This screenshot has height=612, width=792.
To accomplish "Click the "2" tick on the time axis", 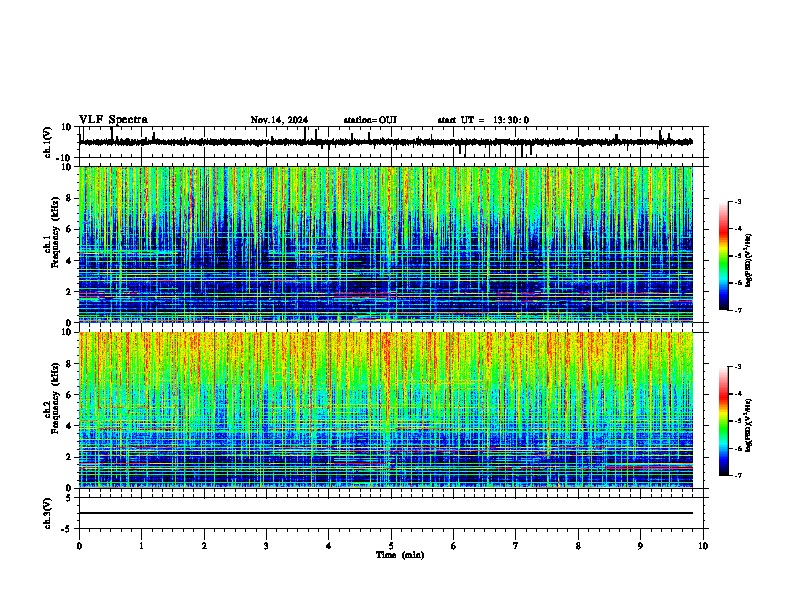I will 204,546.
